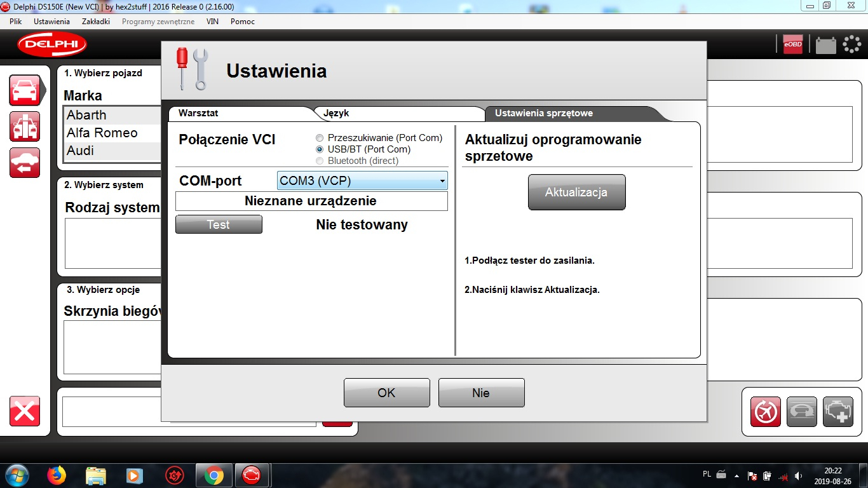
Task: Open the Ustawienia menu
Action: pos(51,22)
